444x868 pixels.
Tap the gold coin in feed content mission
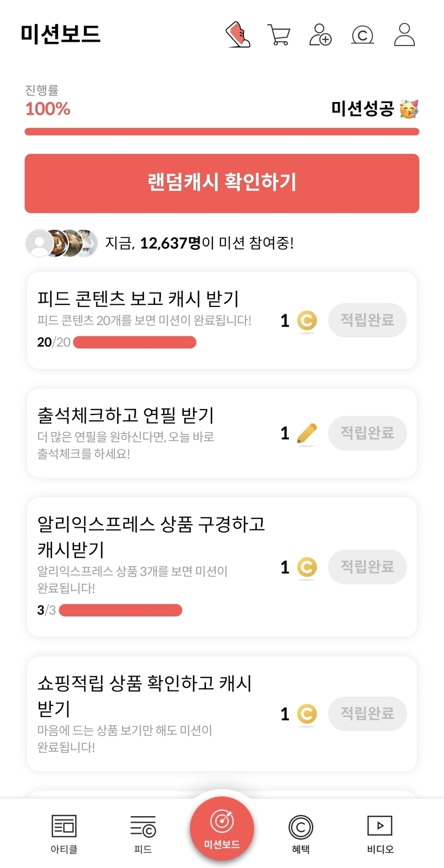[x=307, y=321]
